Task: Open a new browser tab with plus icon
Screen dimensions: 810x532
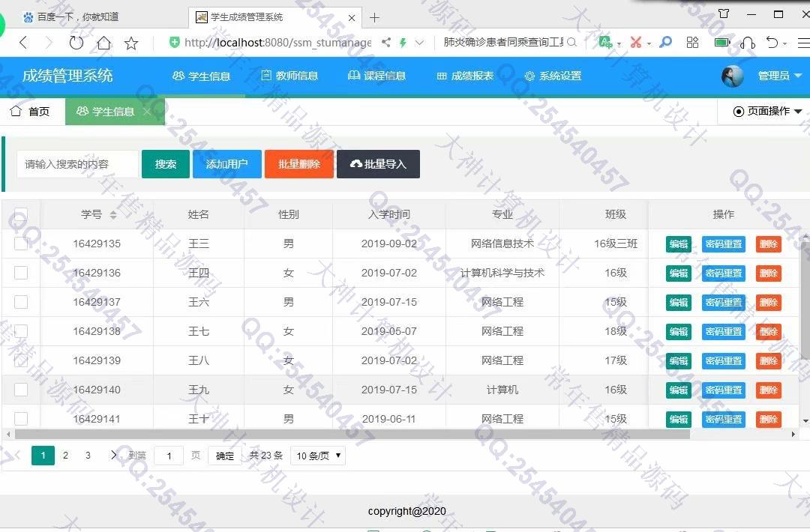Action: pyautogui.click(x=374, y=17)
